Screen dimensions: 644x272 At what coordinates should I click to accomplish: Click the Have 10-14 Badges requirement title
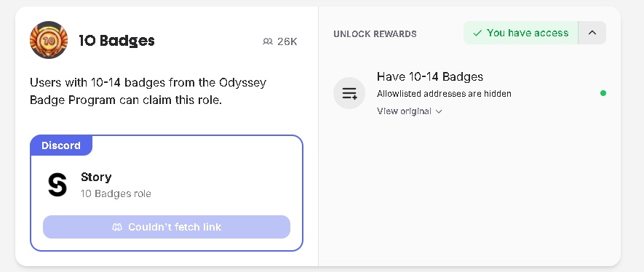(430, 76)
